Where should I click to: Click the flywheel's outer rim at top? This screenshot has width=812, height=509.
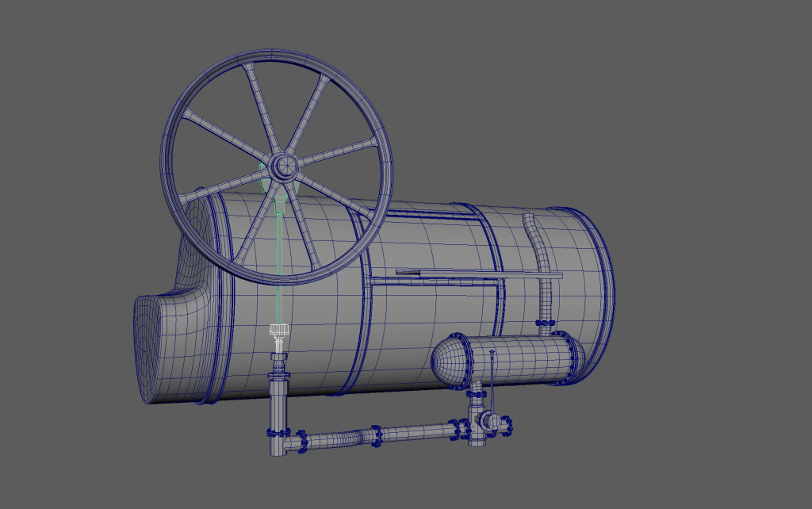click(x=278, y=56)
